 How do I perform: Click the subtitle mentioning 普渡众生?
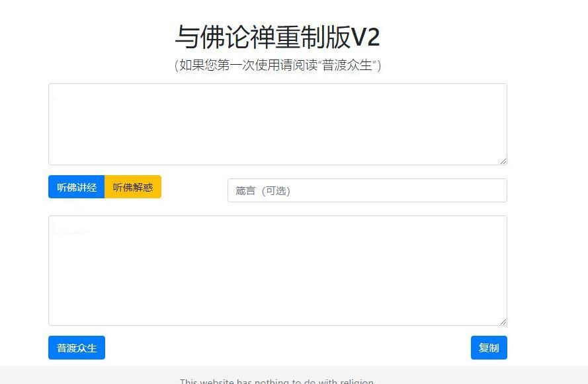click(278, 65)
